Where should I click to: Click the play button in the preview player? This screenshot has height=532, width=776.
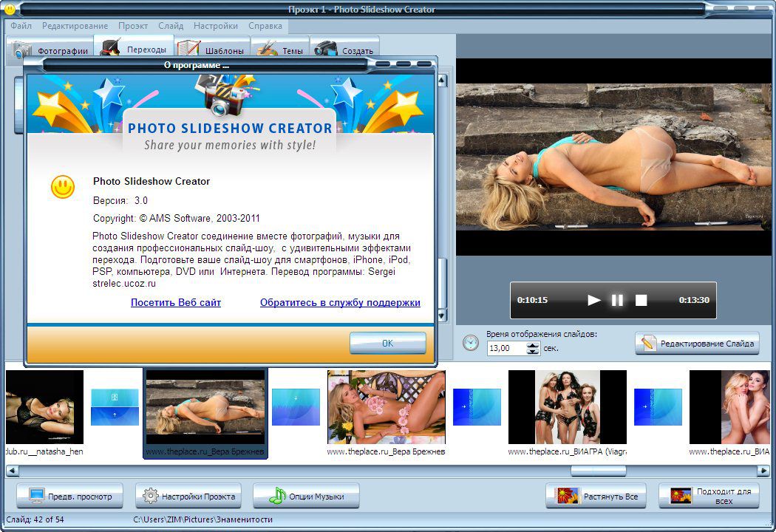click(x=594, y=300)
